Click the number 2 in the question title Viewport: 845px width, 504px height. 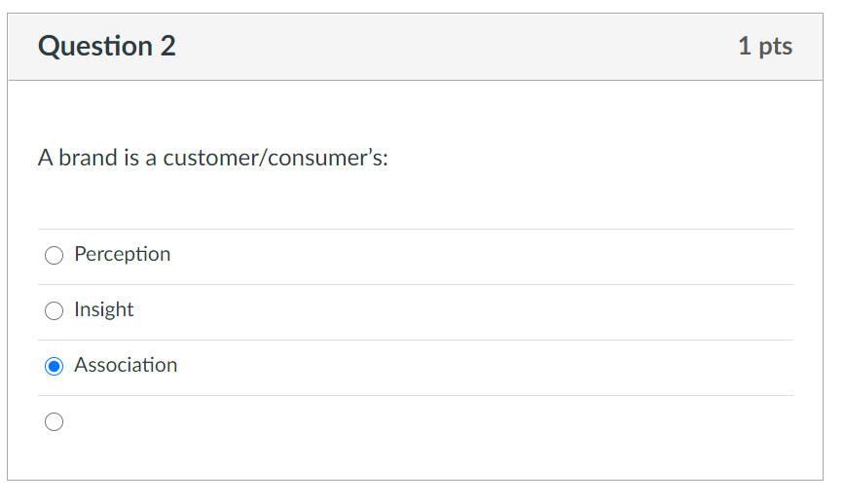click(x=168, y=47)
